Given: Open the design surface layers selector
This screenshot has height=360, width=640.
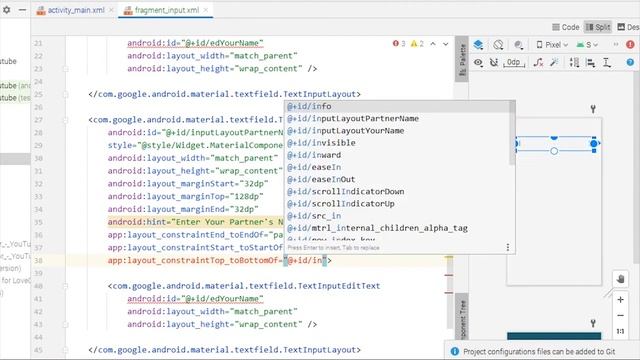Looking at the screenshot, I should click(x=478, y=44).
